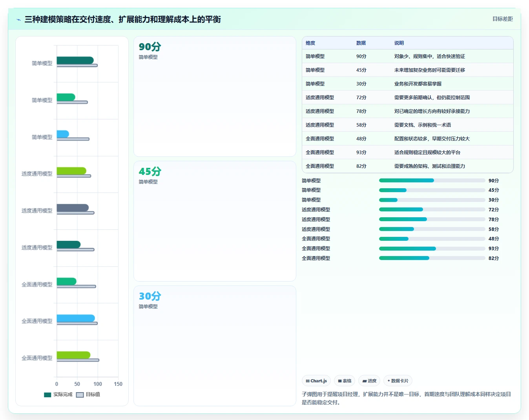
Task: Click the small icon before the dashboard title
Action: (18, 20)
